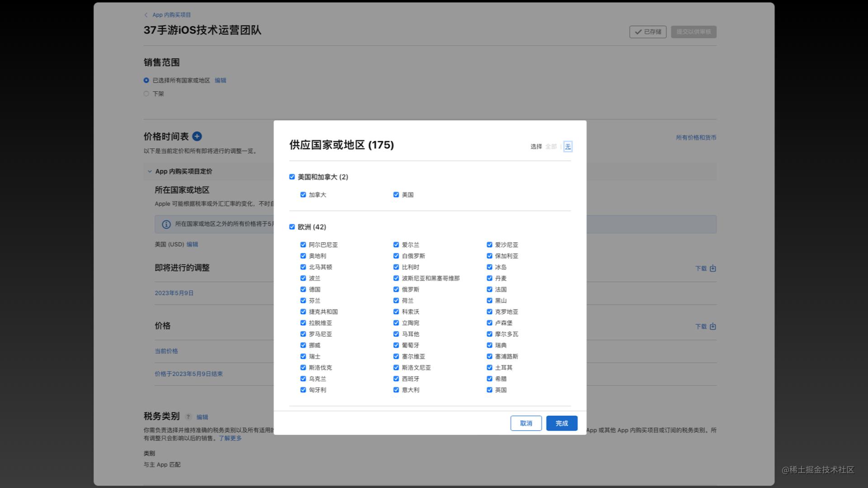
Task: Click the 供应国家或地区 (175) dialog title
Action: tap(341, 145)
